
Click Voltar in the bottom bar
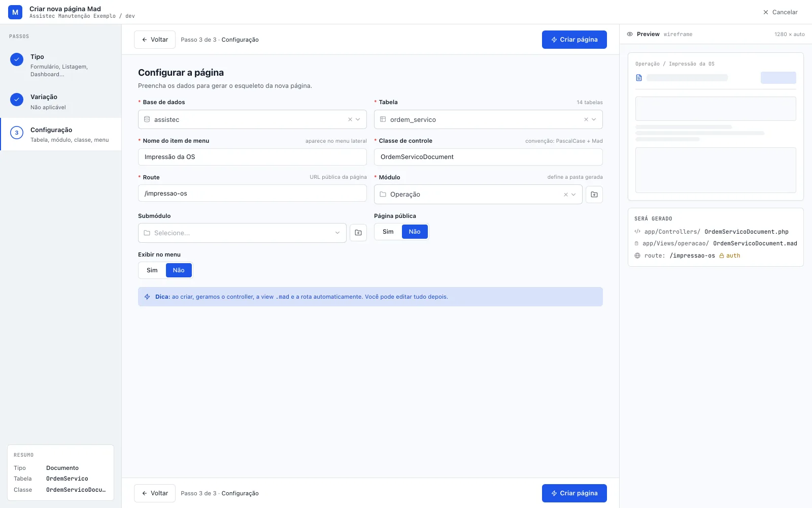pos(155,493)
